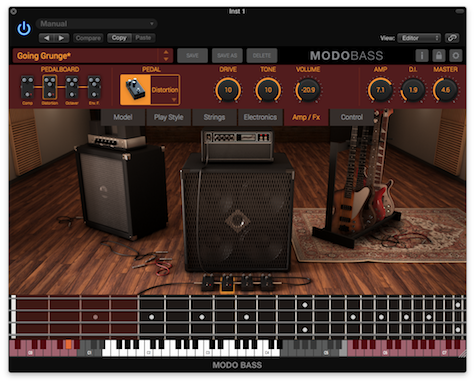Switch to the Play Style tab
Screen dimensions: 475x383
click(x=168, y=117)
